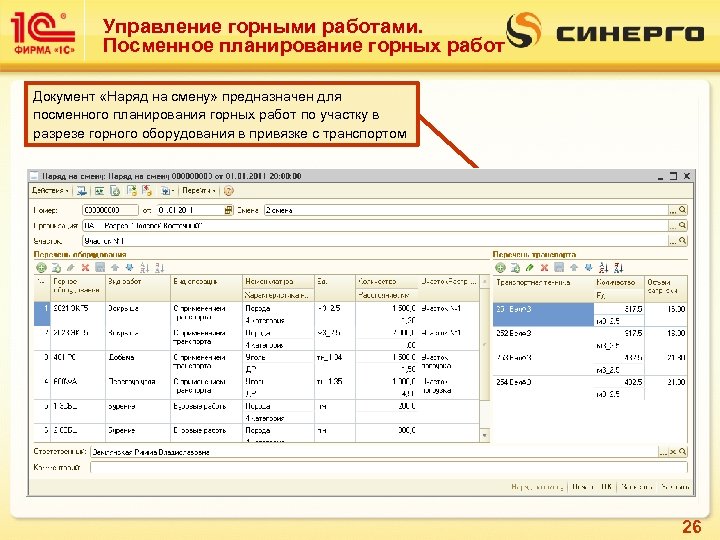720x540 pixels.
Task: Move the equipment row down
Action: pos(129,268)
